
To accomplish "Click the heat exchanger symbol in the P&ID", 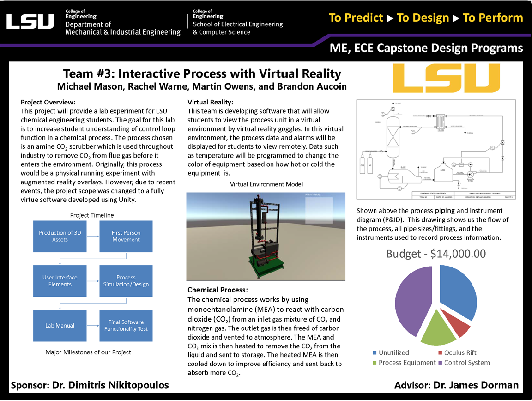I will click(x=441, y=121).
